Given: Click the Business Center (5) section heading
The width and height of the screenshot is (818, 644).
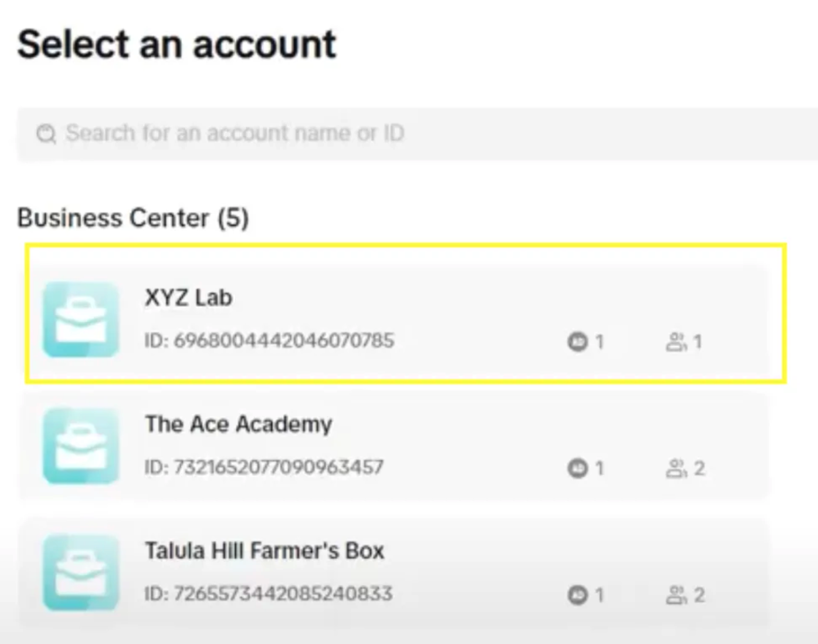Looking at the screenshot, I should pyautogui.click(x=133, y=218).
